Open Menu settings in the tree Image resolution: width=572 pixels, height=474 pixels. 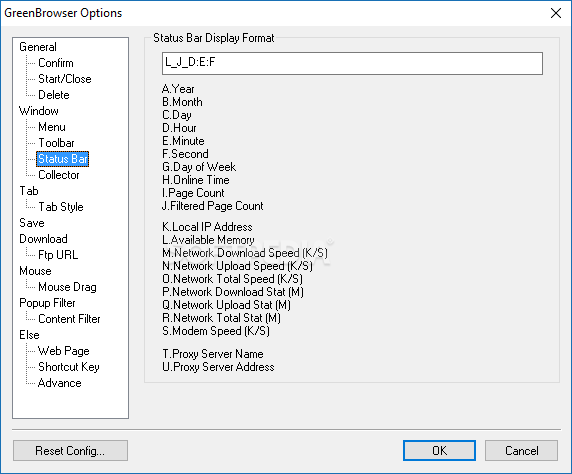coord(52,127)
